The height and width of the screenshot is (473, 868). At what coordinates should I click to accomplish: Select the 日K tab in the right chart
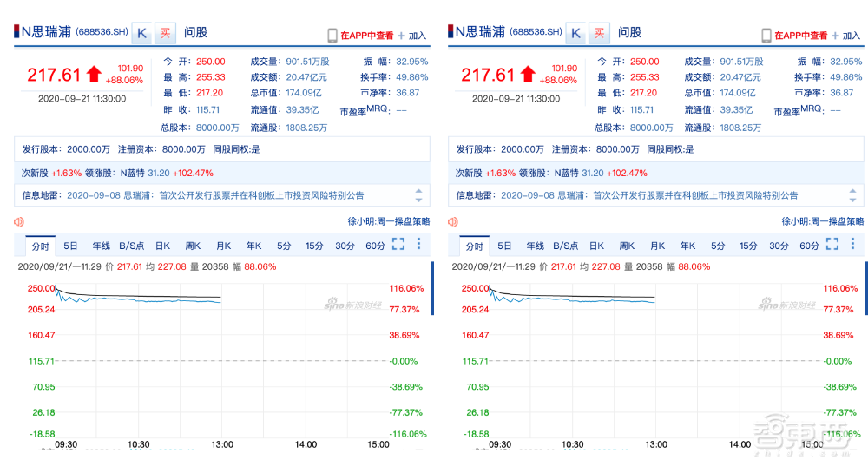point(597,246)
